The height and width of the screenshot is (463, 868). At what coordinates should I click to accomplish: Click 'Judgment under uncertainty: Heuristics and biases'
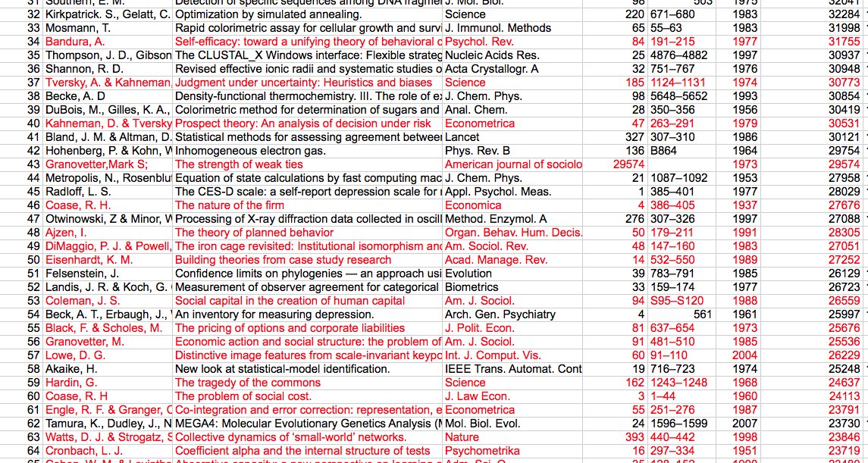coord(308,83)
